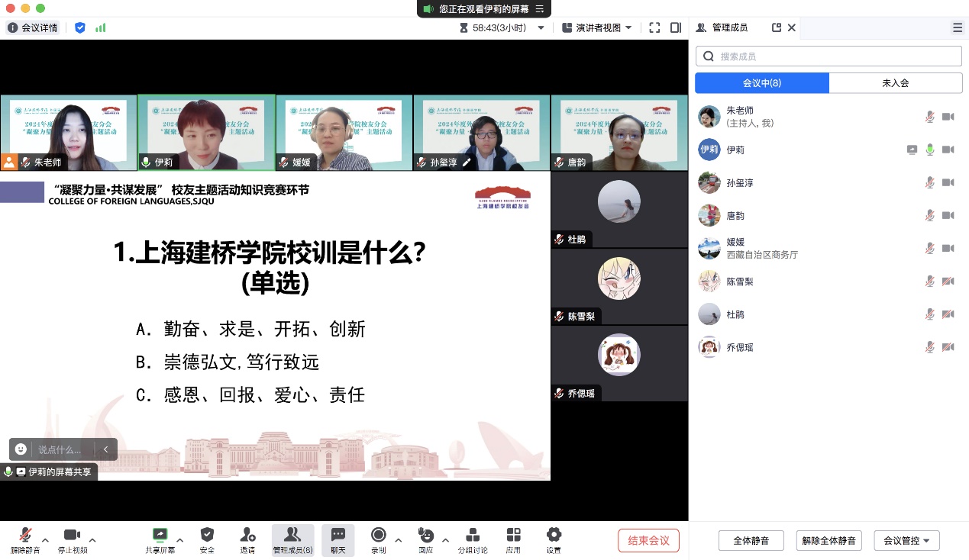Open 演讲者视图 view dropdown

point(597,27)
